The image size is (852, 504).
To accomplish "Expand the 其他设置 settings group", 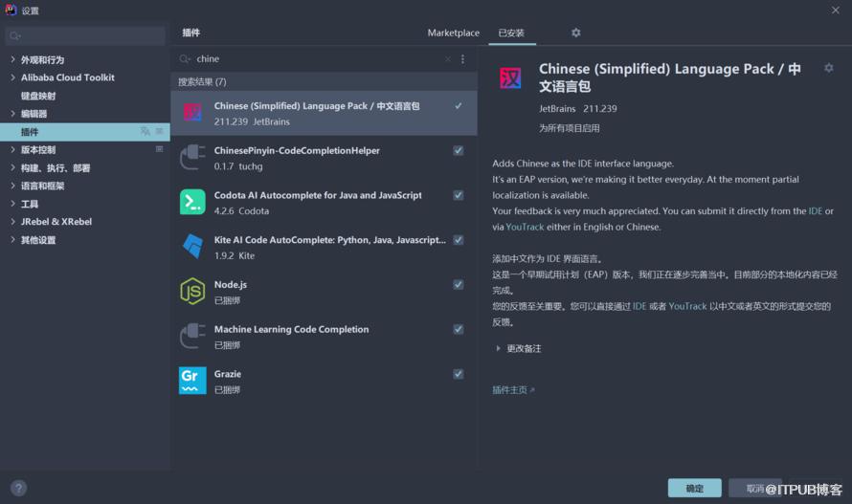I will click(12, 239).
